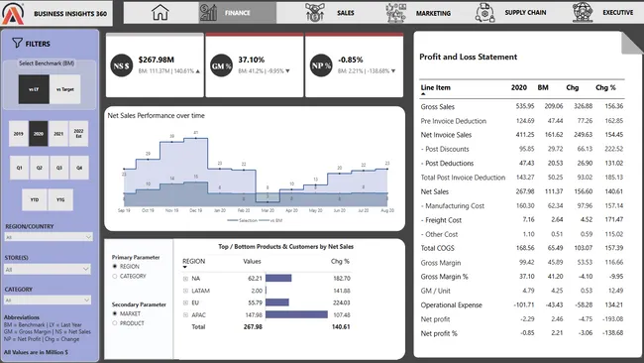
Task: Click the NS $ circle badge
Action: pyautogui.click(x=122, y=65)
